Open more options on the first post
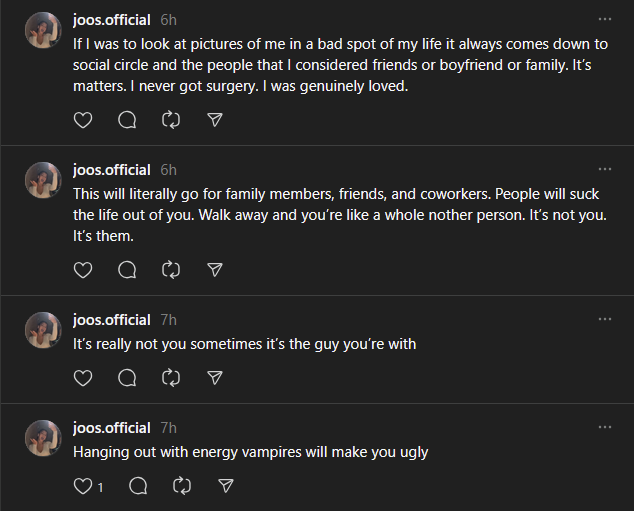The image size is (634, 511). tap(604, 20)
